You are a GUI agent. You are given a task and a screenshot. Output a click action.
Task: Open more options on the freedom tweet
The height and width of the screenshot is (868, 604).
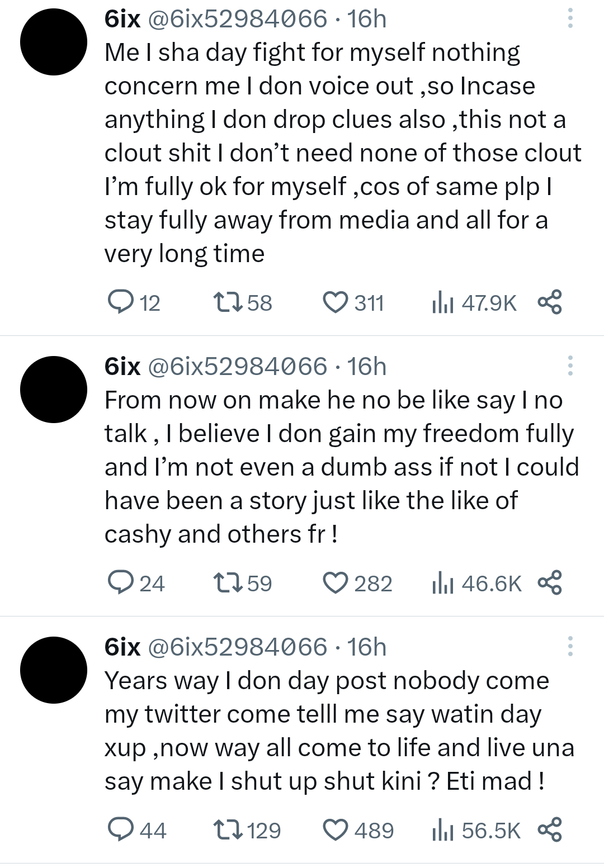click(570, 366)
